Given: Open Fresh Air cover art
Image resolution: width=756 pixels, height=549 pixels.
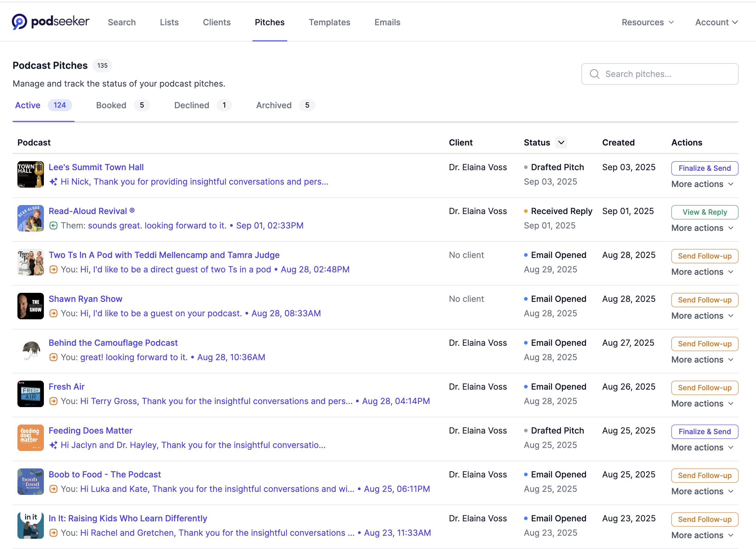Looking at the screenshot, I should click(31, 394).
